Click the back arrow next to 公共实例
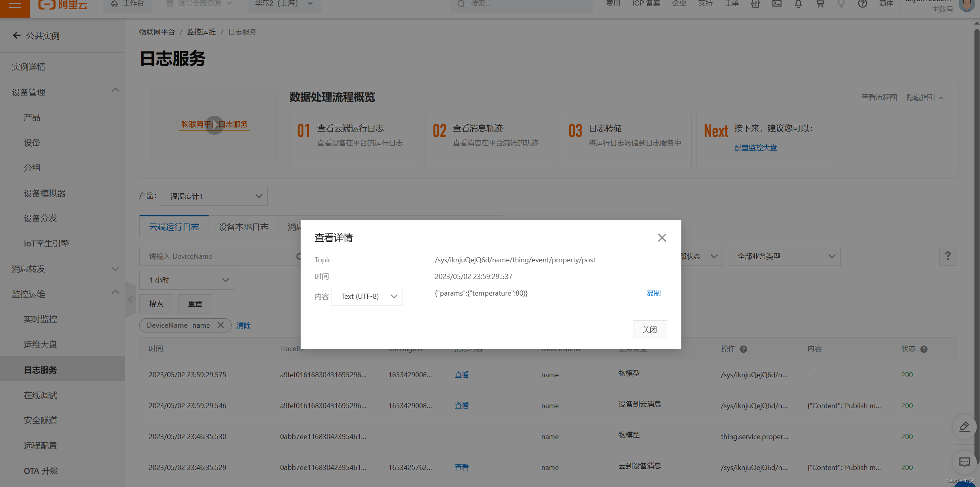Screen dimensions: 980x487 tap(17, 36)
